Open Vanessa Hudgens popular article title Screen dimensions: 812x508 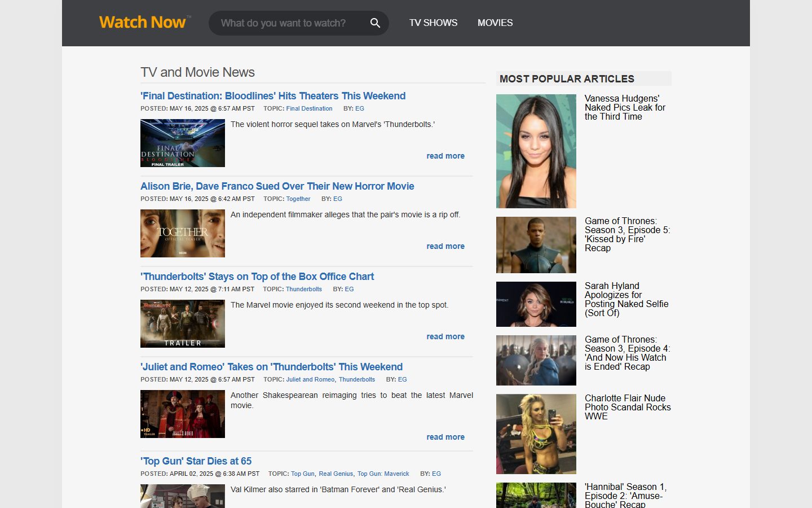(625, 107)
